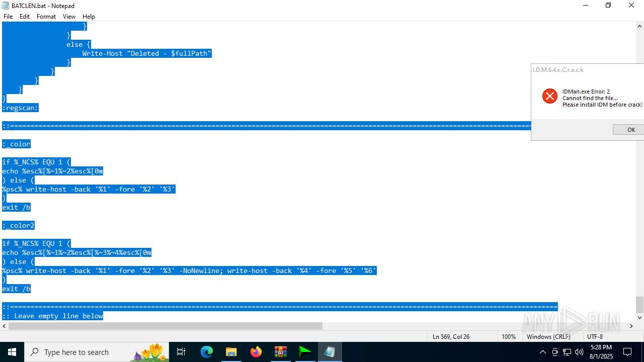Click the ':_color' label line
The image size is (644, 362).
click(x=16, y=144)
